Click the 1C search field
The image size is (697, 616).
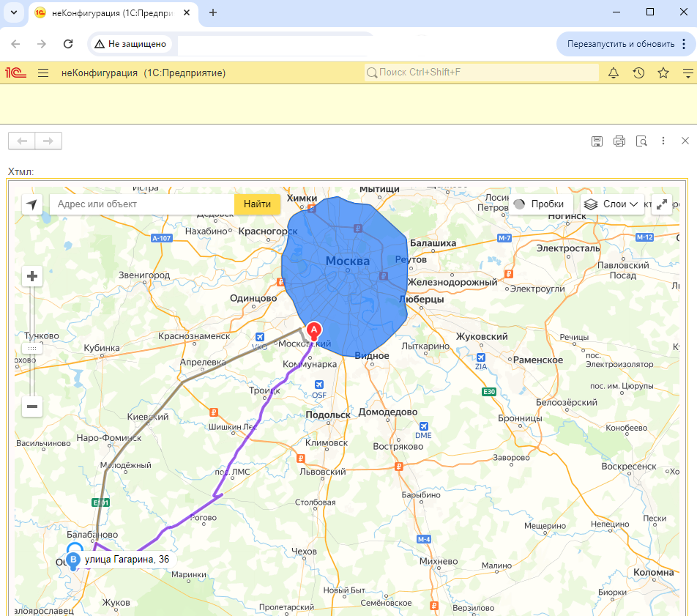coord(482,73)
